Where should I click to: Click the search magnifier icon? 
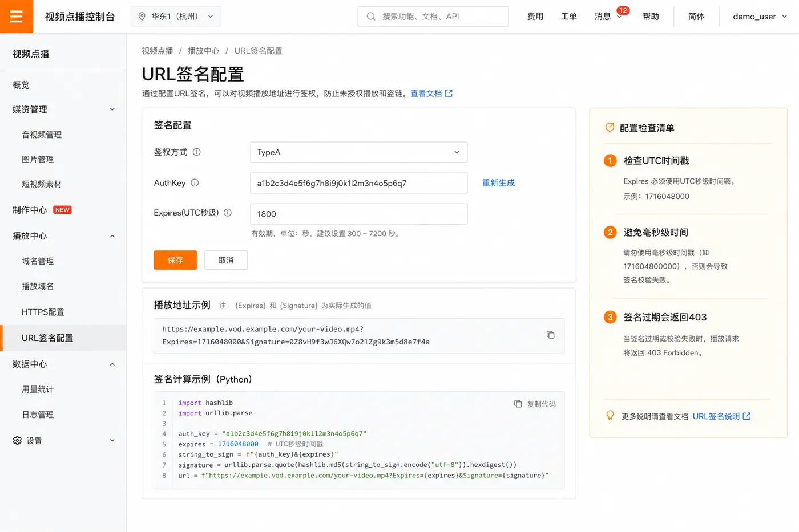point(371,17)
